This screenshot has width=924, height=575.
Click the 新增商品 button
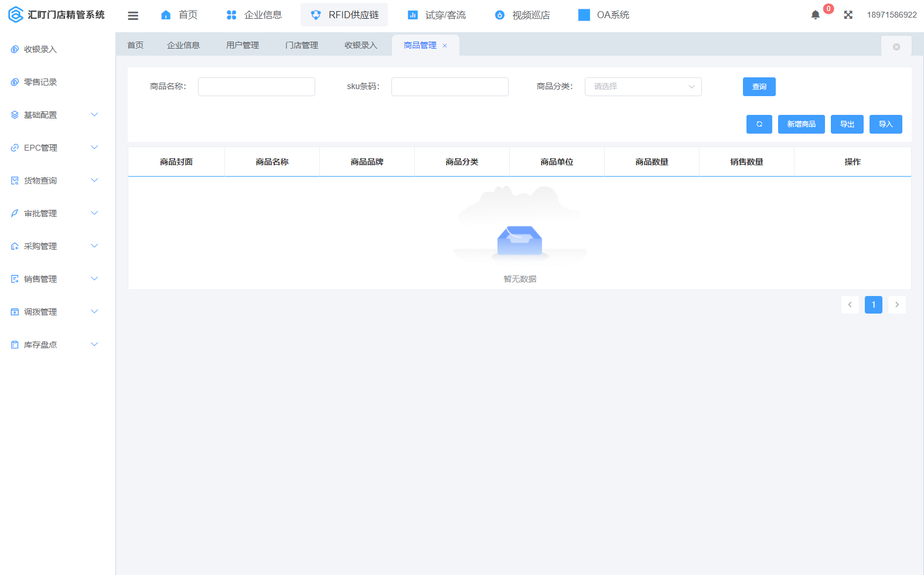pyautogui.click(x=802, y=124)
